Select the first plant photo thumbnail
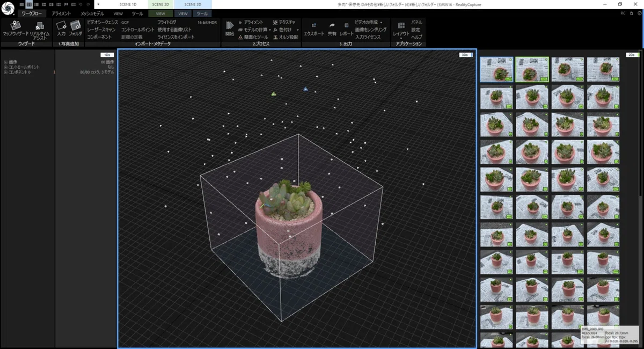This screenshot has height=349, width=644. (x=496, y=69)
